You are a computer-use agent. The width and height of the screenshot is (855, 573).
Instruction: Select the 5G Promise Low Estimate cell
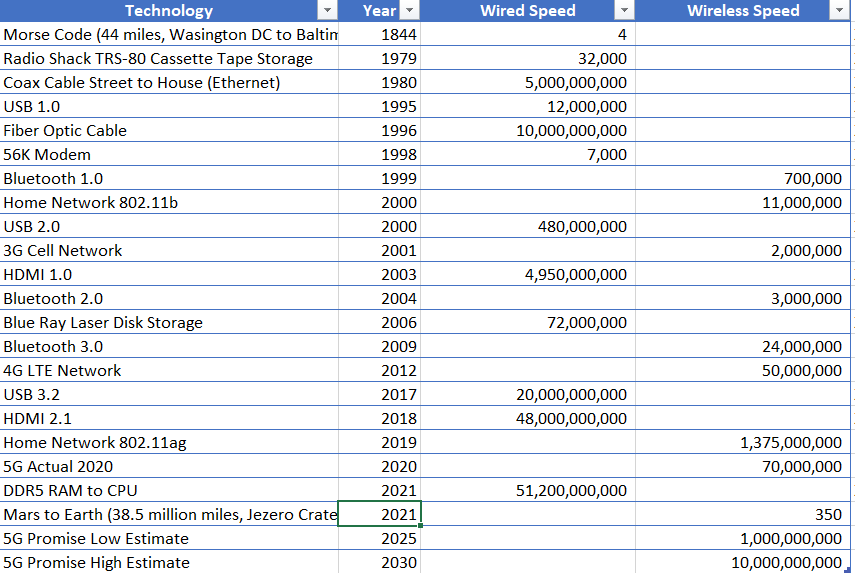pyautogui.click(x=169, y=538)
